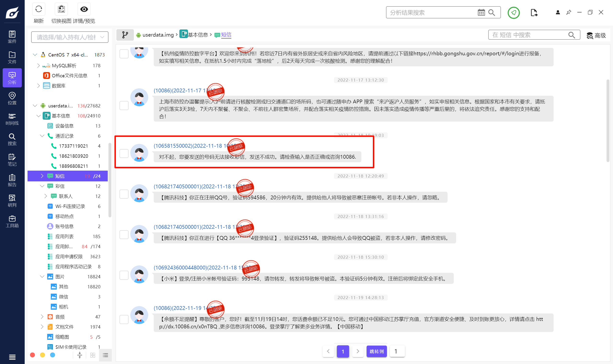Tick checkbox for 余额不足提醒 message

point(124,319)
